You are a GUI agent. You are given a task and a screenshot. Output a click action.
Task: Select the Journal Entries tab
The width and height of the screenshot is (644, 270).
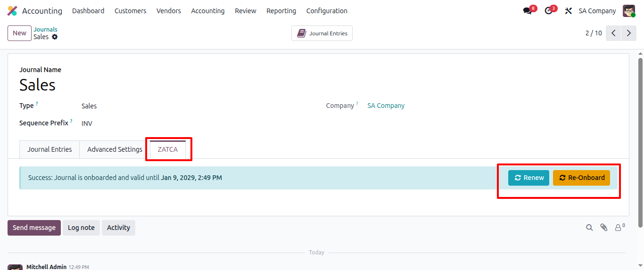(x=50, y=149)
